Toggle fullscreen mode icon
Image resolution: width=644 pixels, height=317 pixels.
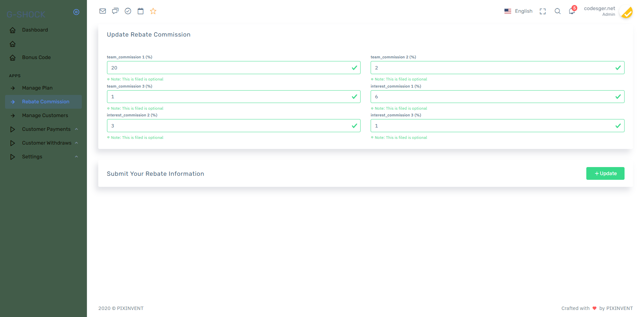[543, 11]
